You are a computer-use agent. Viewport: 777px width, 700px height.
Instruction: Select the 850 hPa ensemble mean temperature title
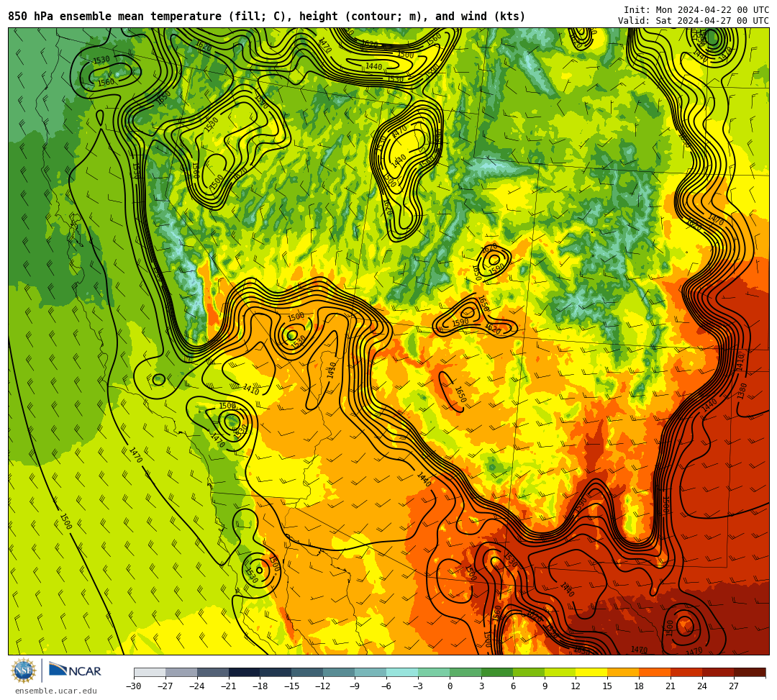[267, 17]
